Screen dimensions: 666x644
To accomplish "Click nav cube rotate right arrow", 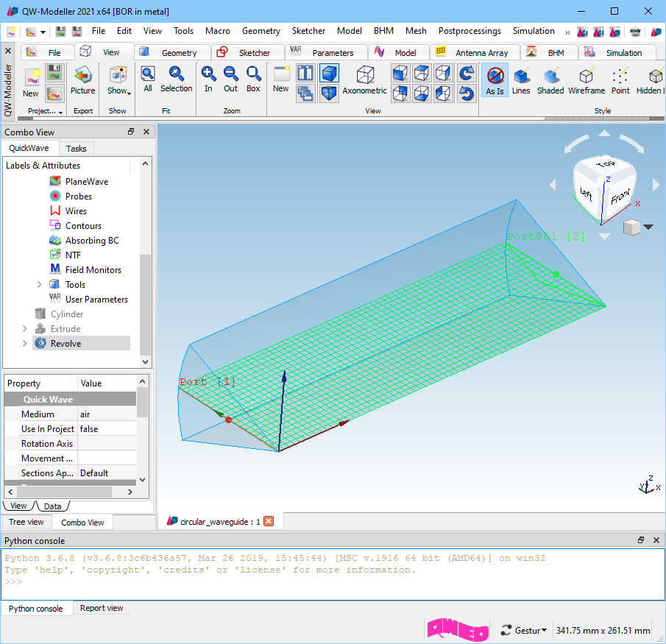I will (x=656, y=185).
